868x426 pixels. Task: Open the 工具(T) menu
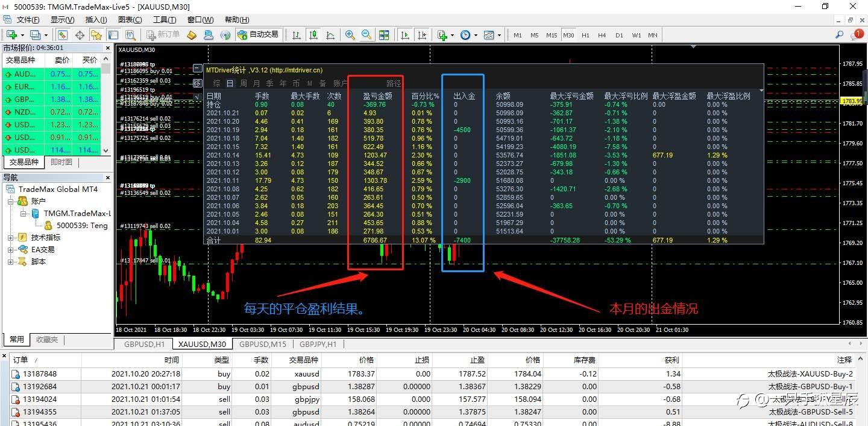pyautogui.click(x=164, y=20)
